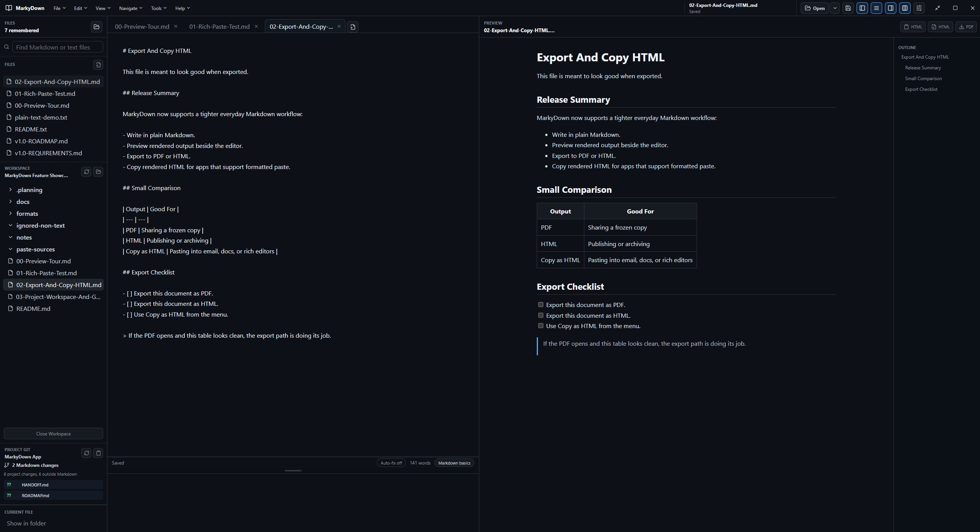Refresh the Project Git status
Screen dimensions: 980x532
click(x=86, y=453)
